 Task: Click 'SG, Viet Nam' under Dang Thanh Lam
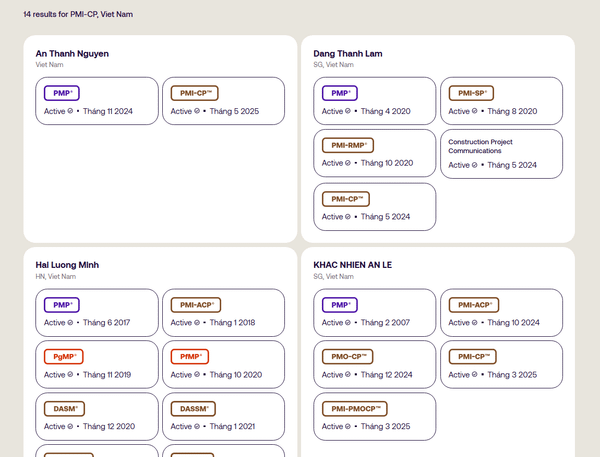333,65
